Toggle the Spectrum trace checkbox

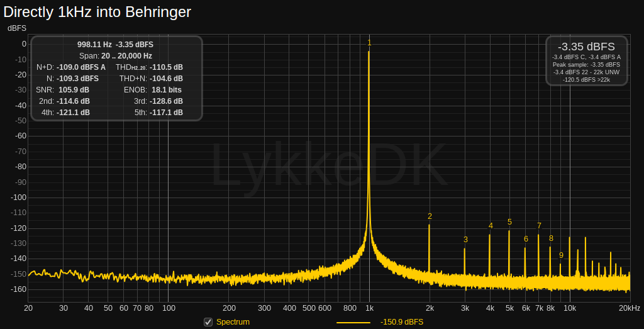coord(208,322)
